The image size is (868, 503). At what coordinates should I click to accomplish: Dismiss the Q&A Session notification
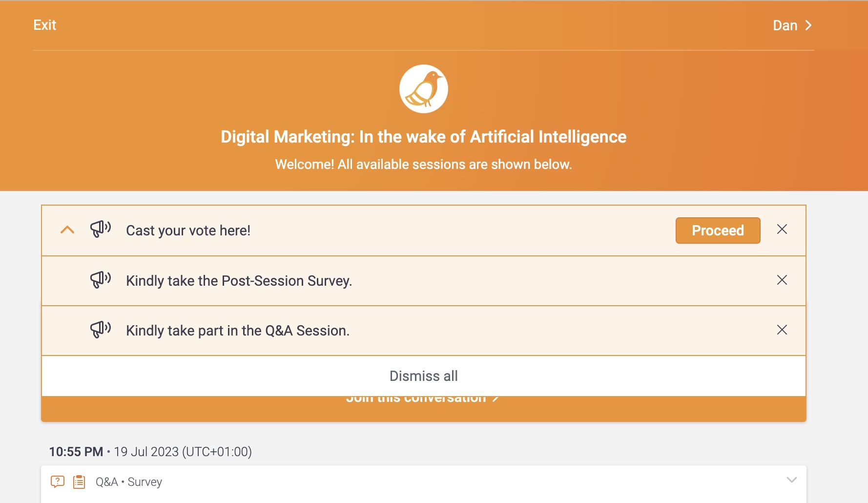[782, 330]
